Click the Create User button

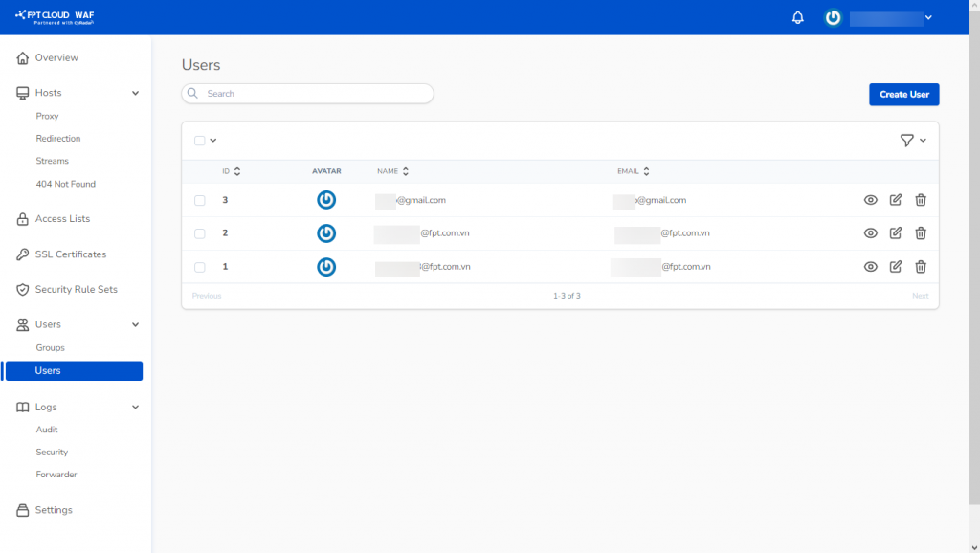coord(903,94)
